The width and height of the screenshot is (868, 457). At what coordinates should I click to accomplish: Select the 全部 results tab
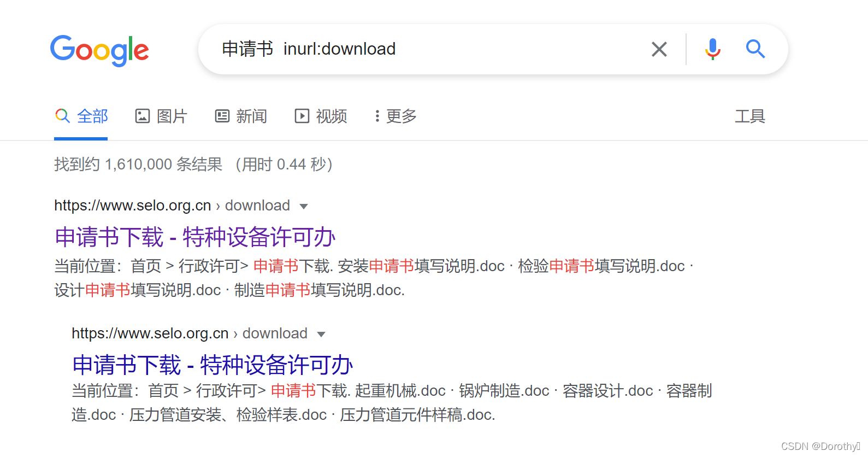[81, 116]
